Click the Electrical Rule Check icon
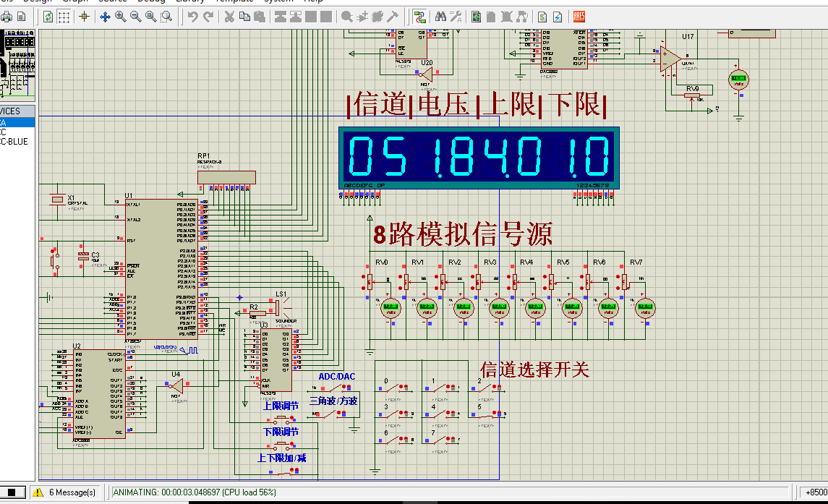The width and height of the screenshot is (828, 504). (558, 17)
